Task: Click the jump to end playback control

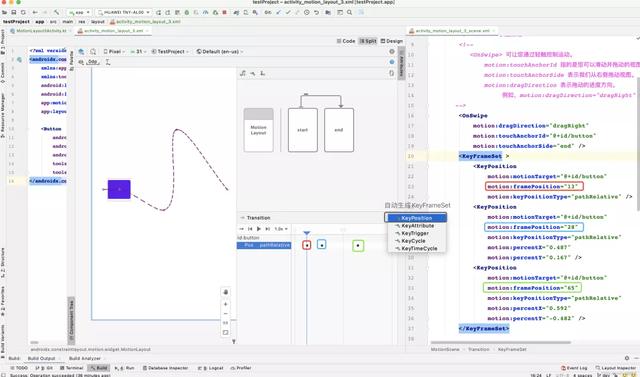Action: (268, 229)
